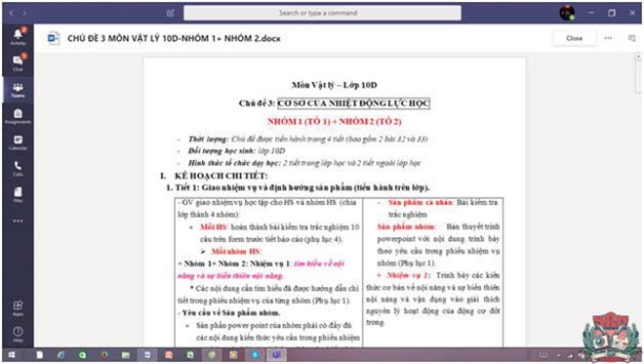644x364 pixels.
Task: Click the document vertical scrollbar
Action: pyautogui.click(x=638, y=76)
